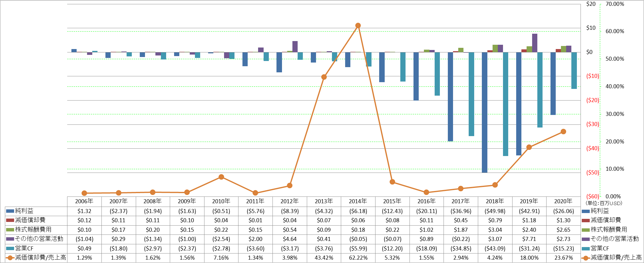Click the 営業CF label in the right-side legend
This screenshot has width=644, height=263.
[x=600, y=248]
